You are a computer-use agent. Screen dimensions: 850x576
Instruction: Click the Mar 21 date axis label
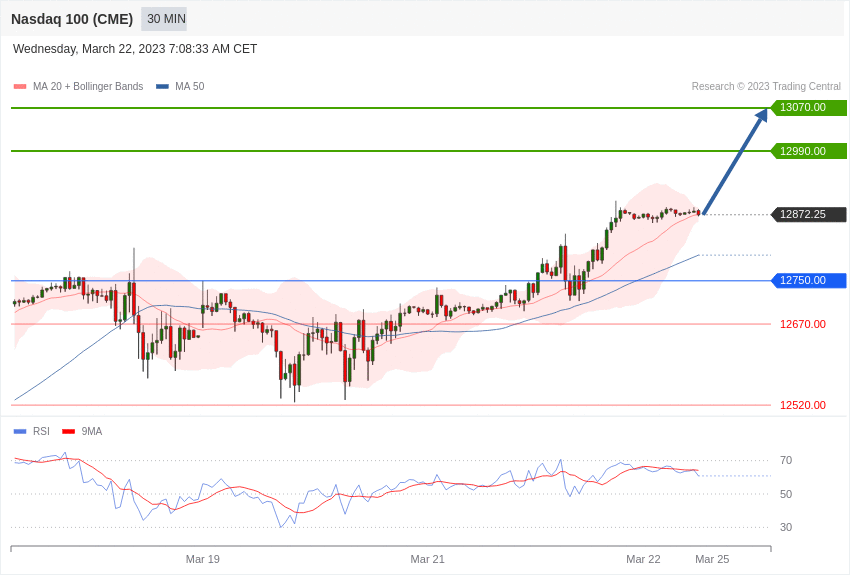click(427, 559)
